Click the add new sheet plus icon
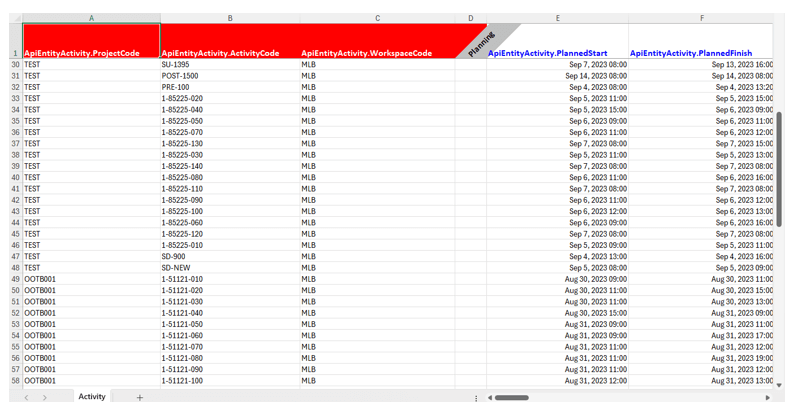 click(139, 397)
